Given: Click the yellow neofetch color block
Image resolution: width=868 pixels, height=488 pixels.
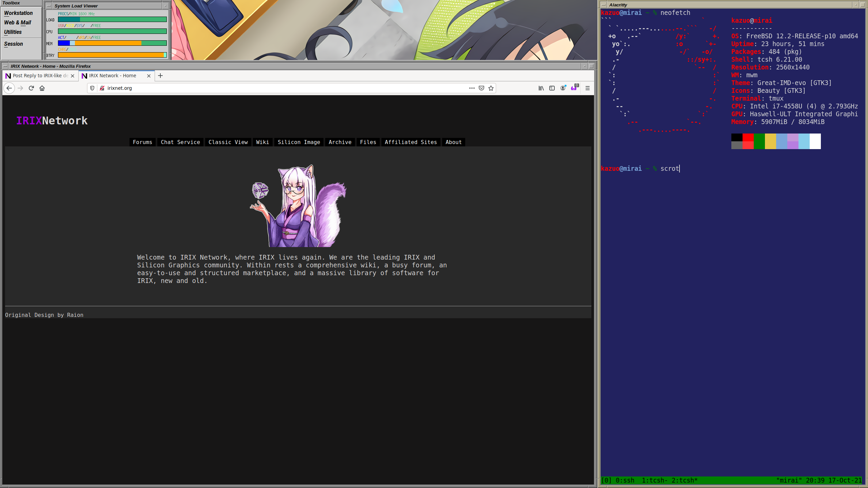Looking at the screenshot, I should [770, 141].
